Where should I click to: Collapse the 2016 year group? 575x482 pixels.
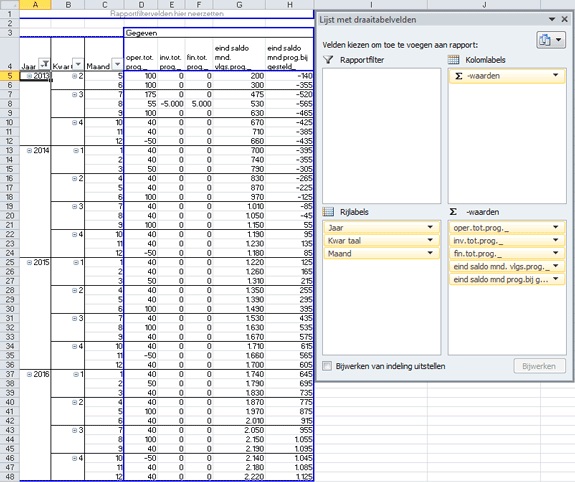[x=29, y=374]
